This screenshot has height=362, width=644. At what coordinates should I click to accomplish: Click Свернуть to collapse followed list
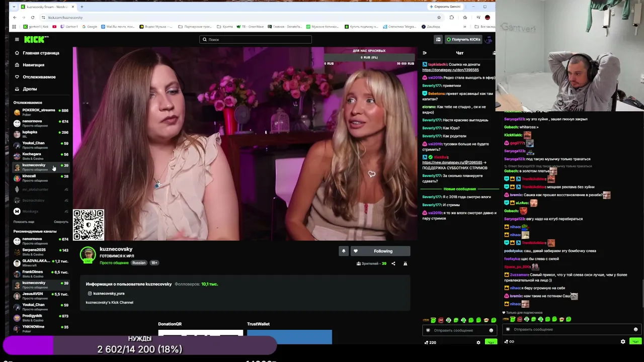tap(61, 222)
